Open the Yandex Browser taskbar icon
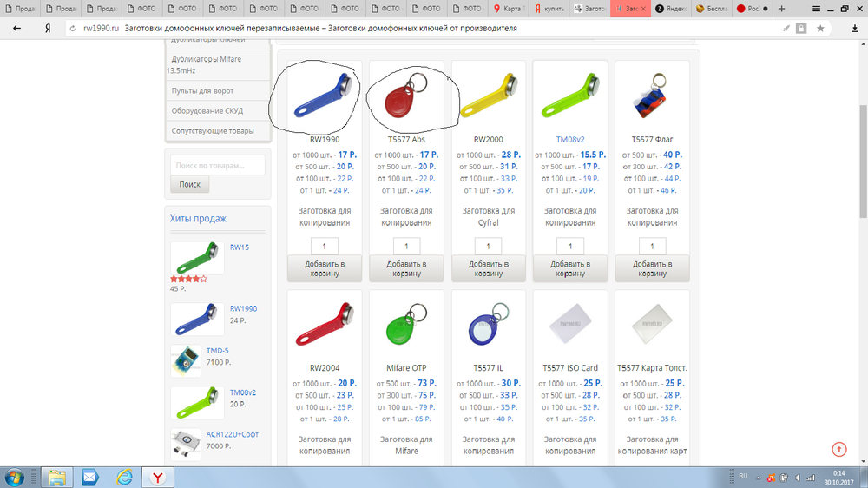The height and width of the screenshot is (488, 868). [157, 477]
